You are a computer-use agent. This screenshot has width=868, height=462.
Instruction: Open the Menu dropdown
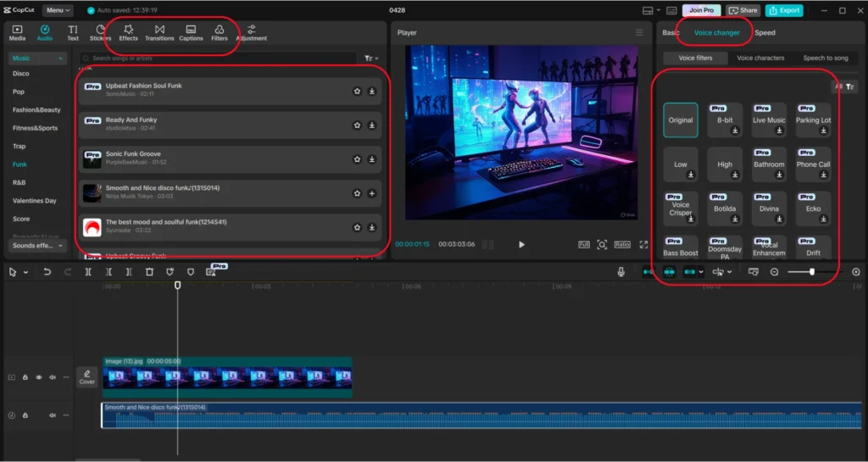coord(58,10)
